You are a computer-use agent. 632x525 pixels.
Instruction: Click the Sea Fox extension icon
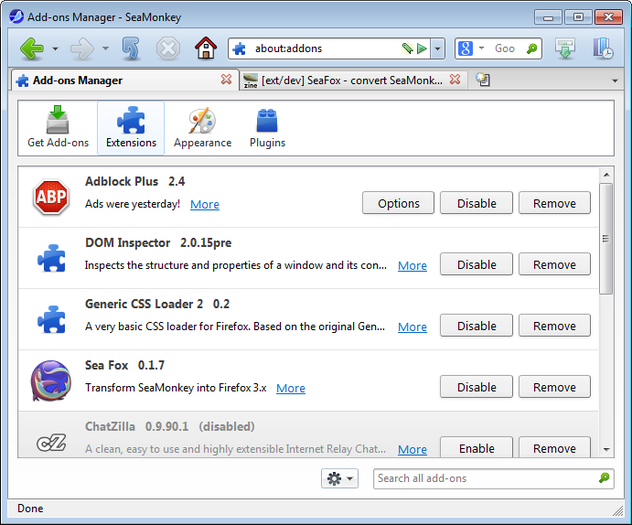click(x=51, y=381)
